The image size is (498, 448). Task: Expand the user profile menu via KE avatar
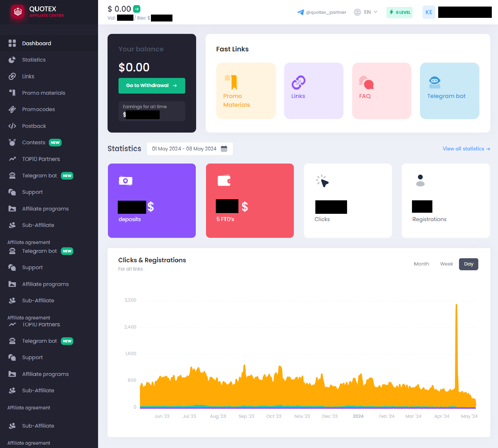(x=429, y=12)
